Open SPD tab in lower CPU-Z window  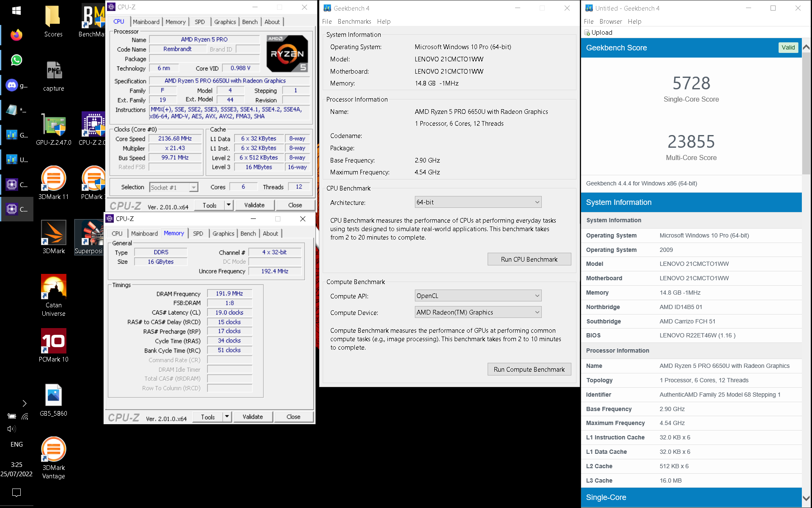(198, 233)
